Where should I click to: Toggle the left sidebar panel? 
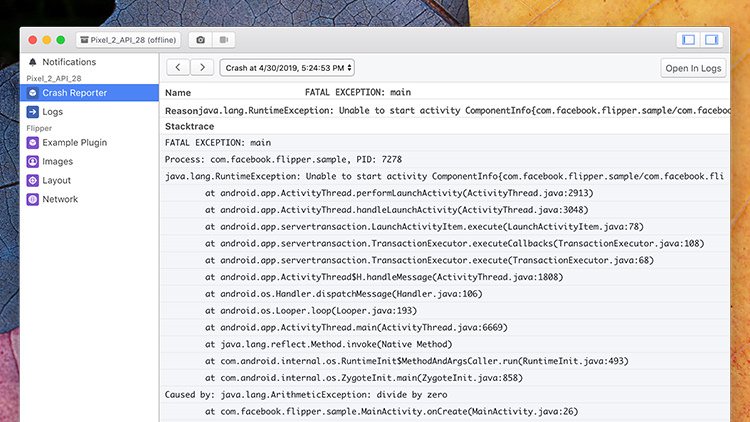point(688,40)
